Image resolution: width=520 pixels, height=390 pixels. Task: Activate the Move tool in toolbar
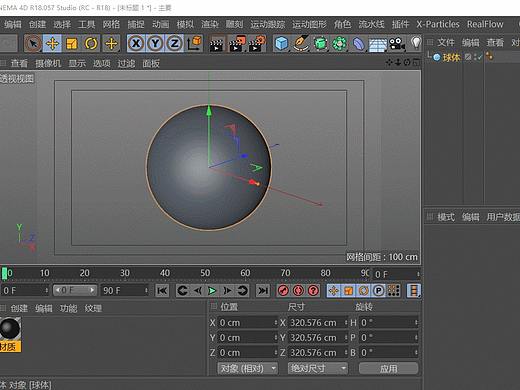52,43
